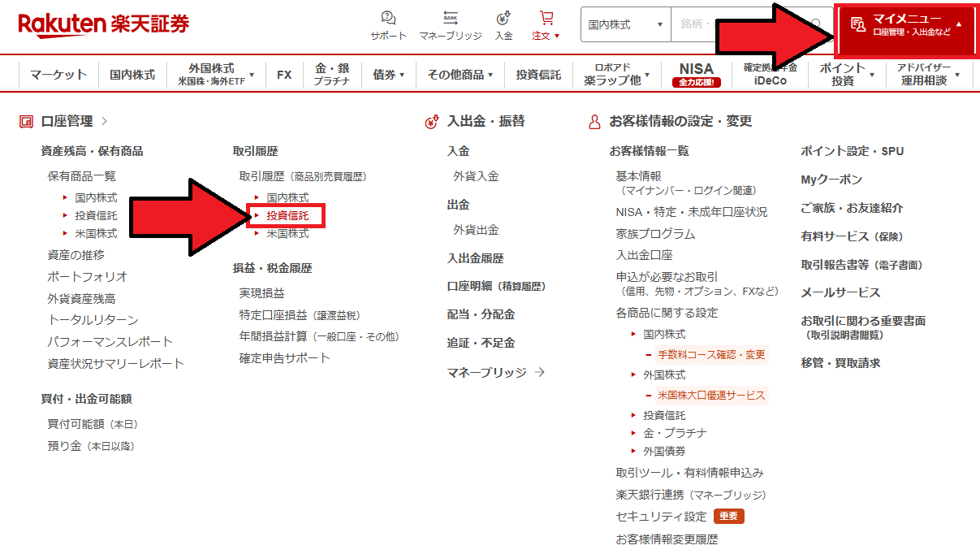Select the 投資信託 navigation tab
The height and width of the screenshot is (554, 980).
(x=538, y=75)
